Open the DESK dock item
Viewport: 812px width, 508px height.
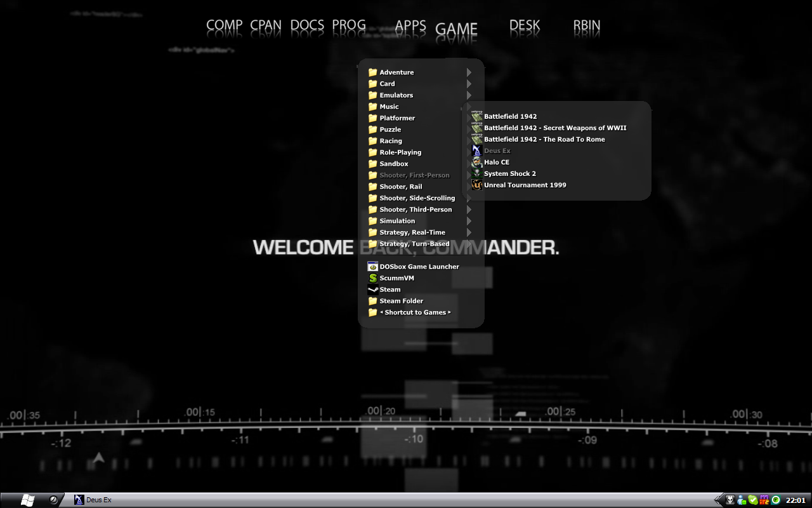pyautogui.click(x=525, y=25)
